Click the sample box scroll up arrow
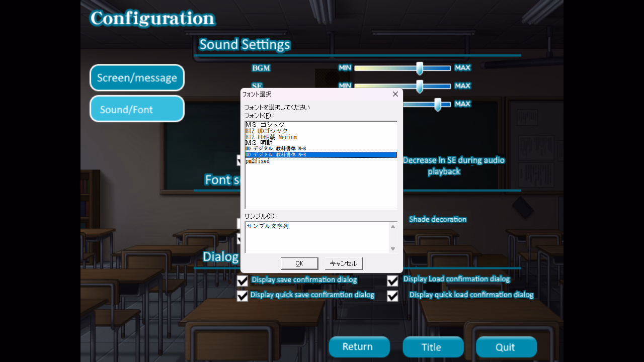 click(x=393, y=227)
